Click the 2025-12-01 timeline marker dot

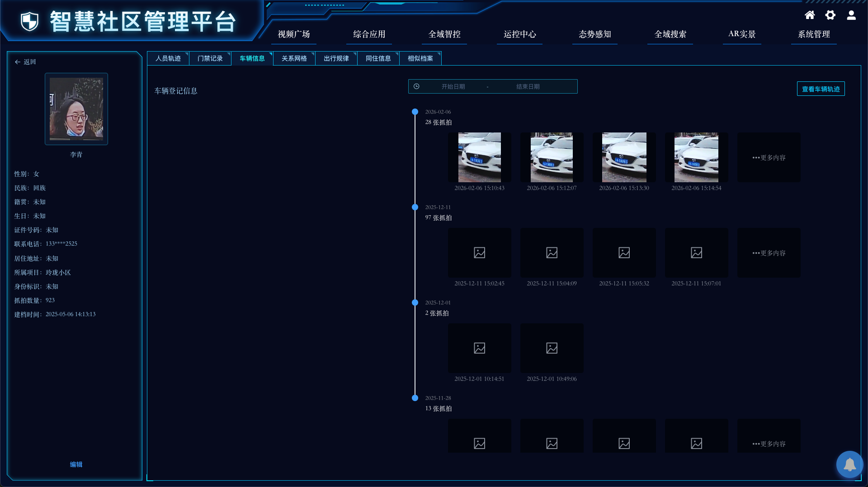(x=415, y=303)
